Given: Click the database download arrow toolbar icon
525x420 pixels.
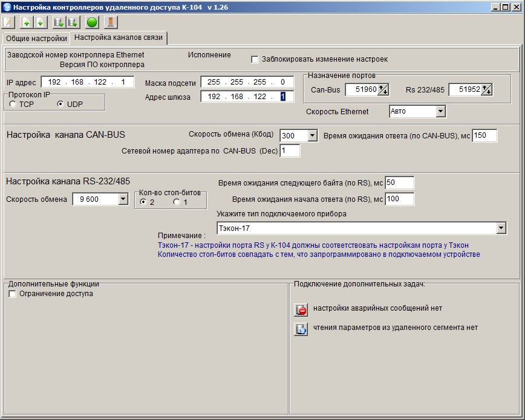Looking at the screenshot, I should pyautogui.click(x=73, y=22).
